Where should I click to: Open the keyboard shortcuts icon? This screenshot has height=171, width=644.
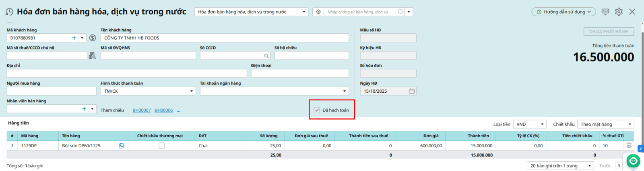click(605, 12)
